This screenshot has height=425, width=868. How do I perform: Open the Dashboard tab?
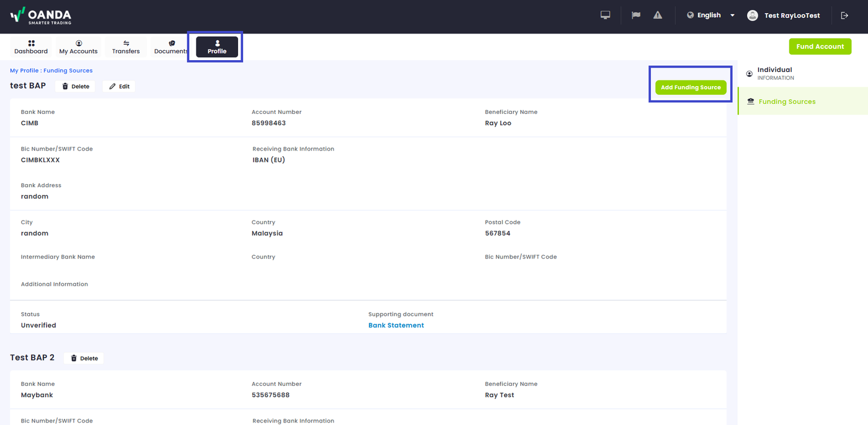tap(31, 47)
